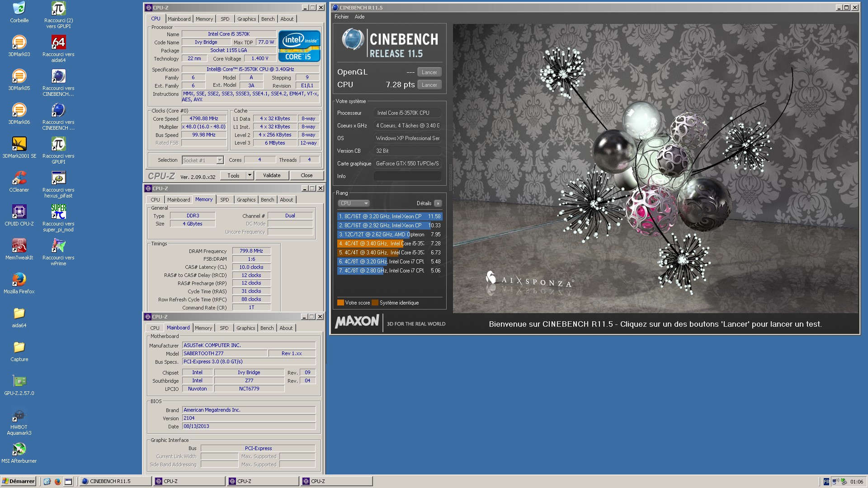Click the Core Speed 4798.88 MHz value
This screenshot has width=868, height=488.
pos(204,118)
